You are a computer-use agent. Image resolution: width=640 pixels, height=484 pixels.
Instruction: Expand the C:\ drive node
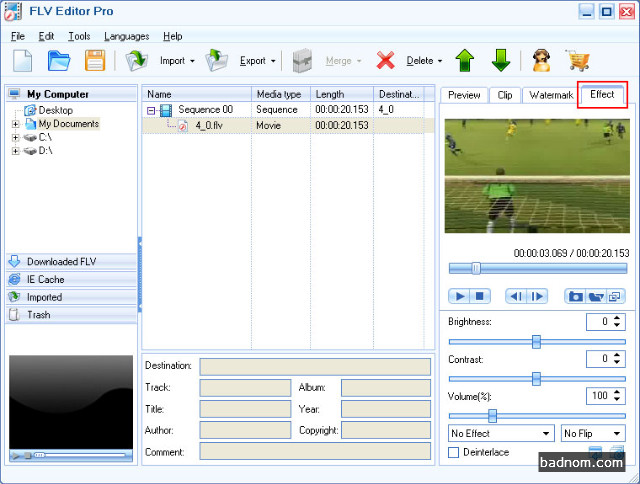(x=16, y=138)
